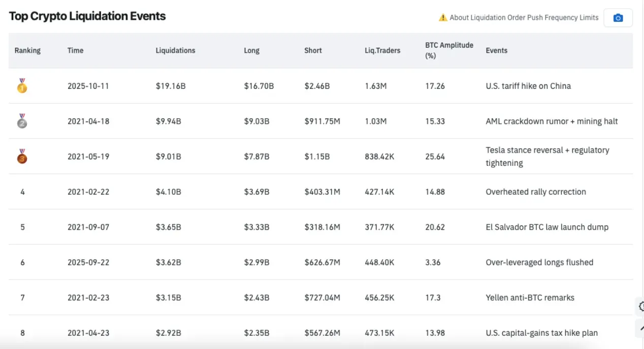Click the bronze medal rank 3 icon
The height and width of the screenshot is (349, 644).
click(x=22, y=156)
